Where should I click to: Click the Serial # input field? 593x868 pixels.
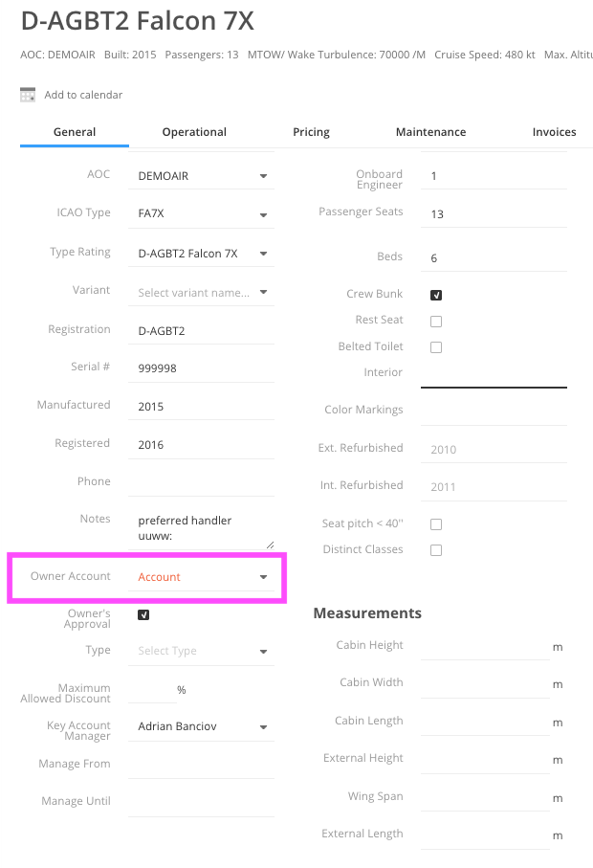(x=202, y=368)
